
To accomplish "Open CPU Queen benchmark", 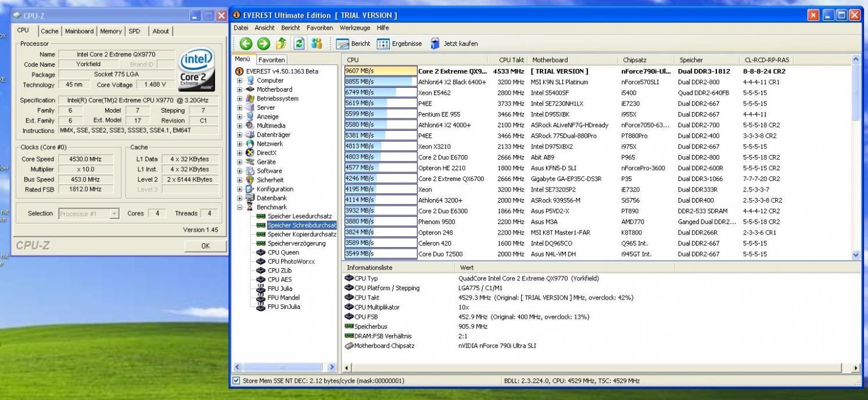I will tap(283, 253).
